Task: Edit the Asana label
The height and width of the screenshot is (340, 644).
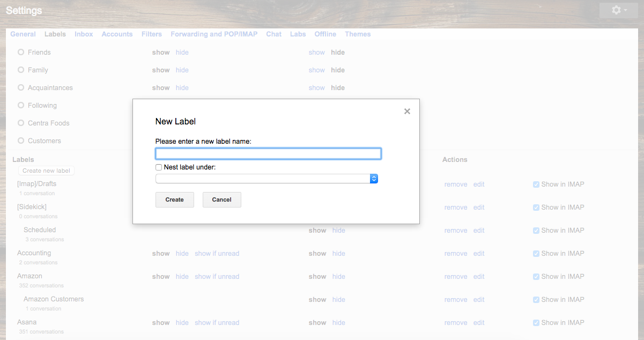Action: tap(479, 322)
